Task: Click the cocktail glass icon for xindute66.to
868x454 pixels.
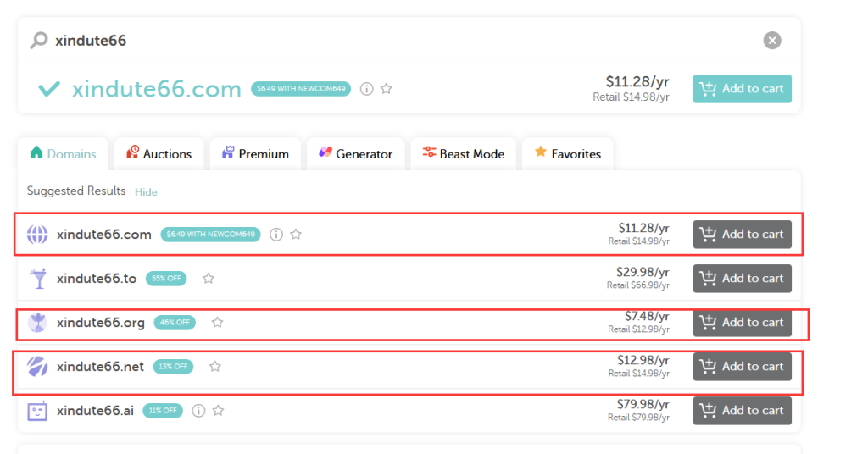Action: pos(37,279)
